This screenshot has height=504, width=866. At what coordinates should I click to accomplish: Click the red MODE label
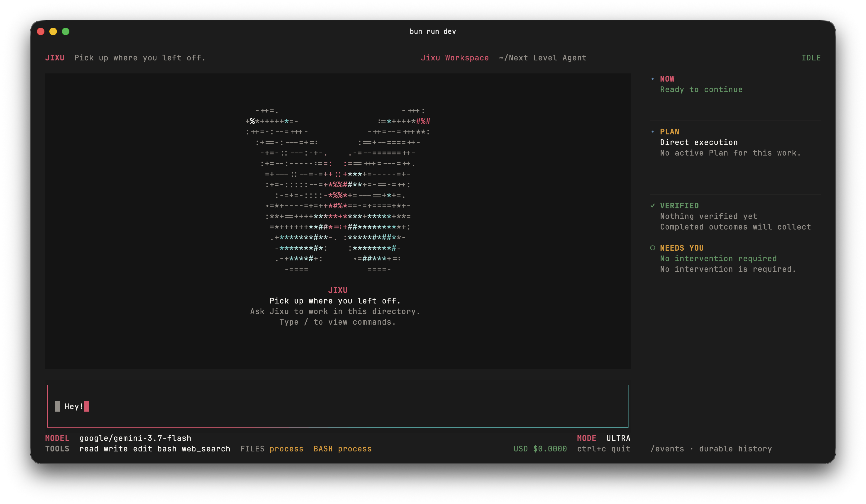point(587,438)
